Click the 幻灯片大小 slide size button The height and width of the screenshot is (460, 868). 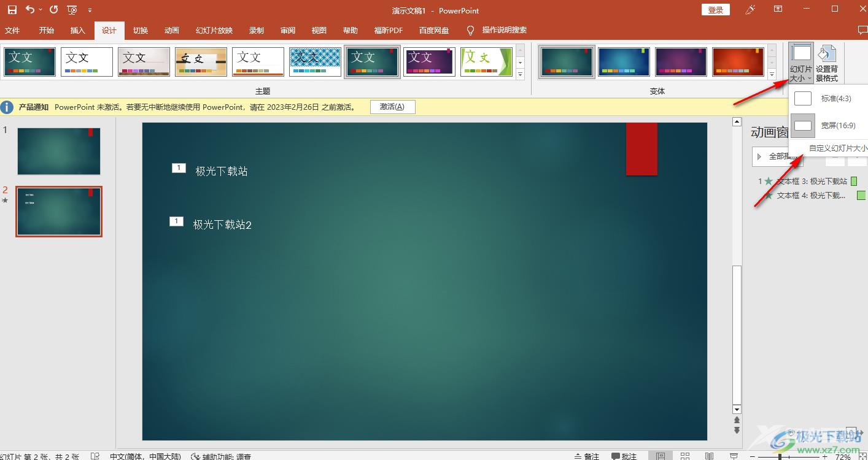tap(801, 63)
